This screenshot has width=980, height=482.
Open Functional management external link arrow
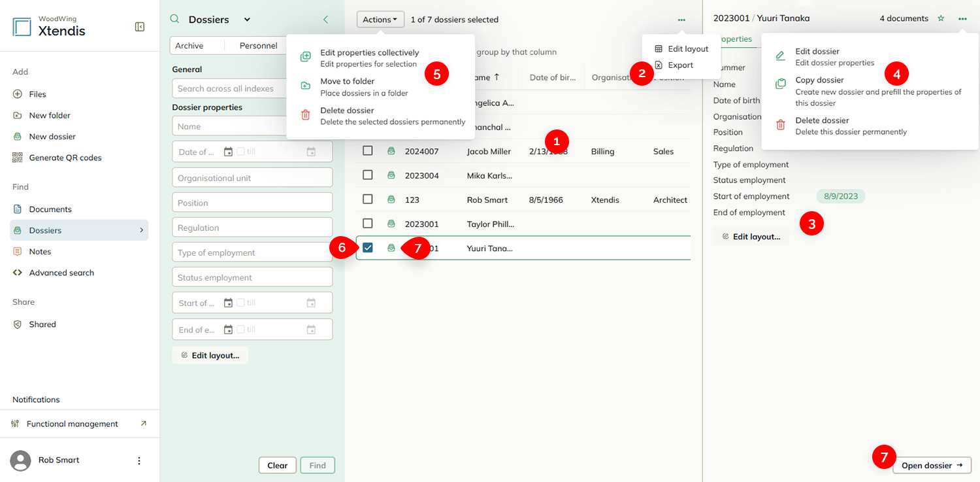144,424
